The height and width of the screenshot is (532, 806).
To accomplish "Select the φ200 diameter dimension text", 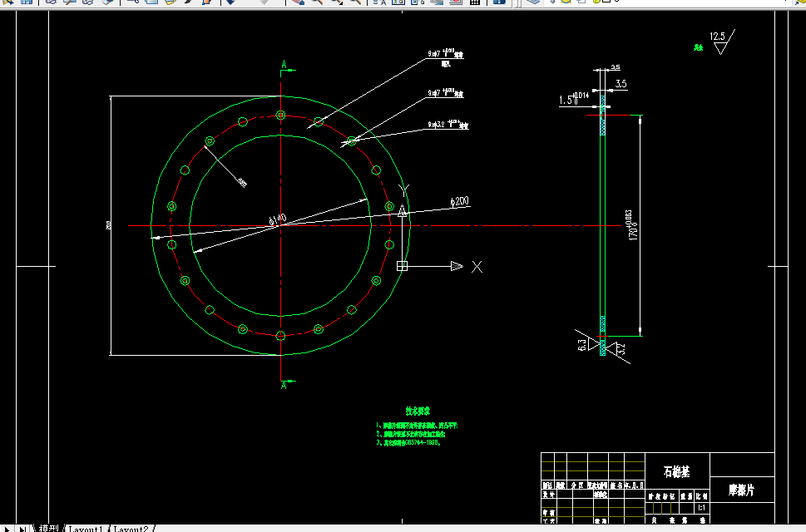I will (459, 201).
